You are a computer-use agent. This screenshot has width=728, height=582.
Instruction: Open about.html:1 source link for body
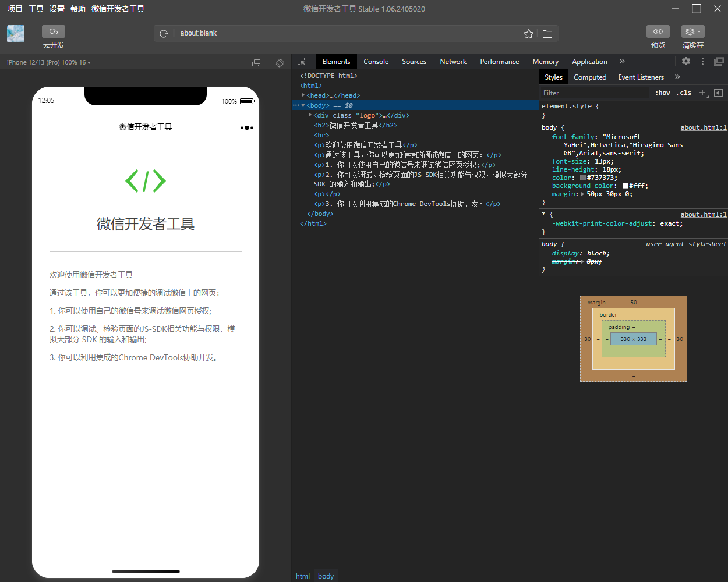704,127
